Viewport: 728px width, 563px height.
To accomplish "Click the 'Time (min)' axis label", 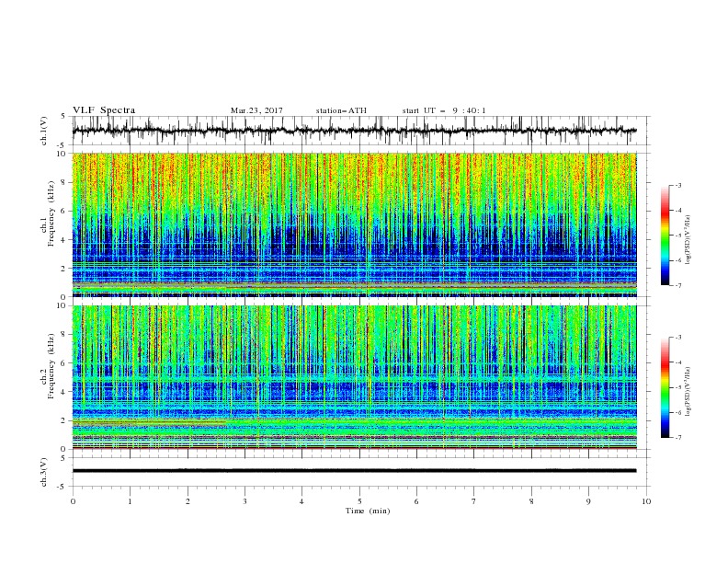I will click(x=368, y=511).
